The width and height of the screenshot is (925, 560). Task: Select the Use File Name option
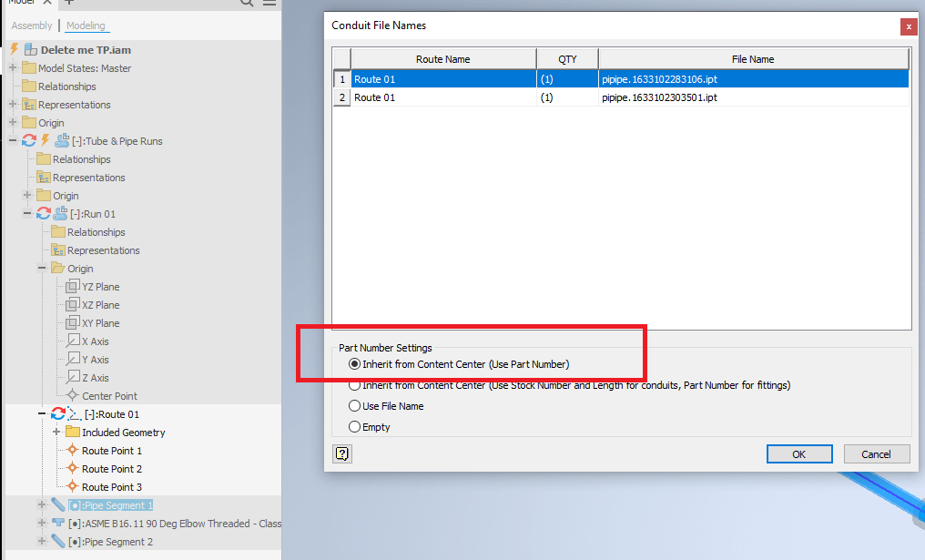(355, 405)
